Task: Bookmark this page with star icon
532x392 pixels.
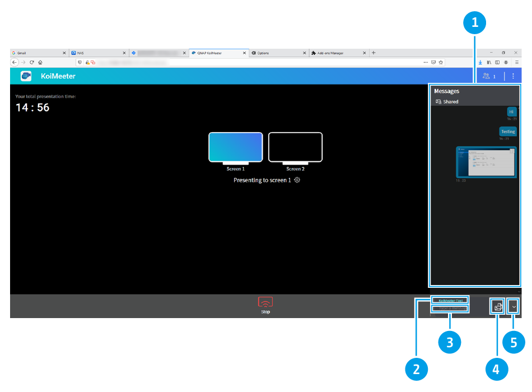Action: 441,62
